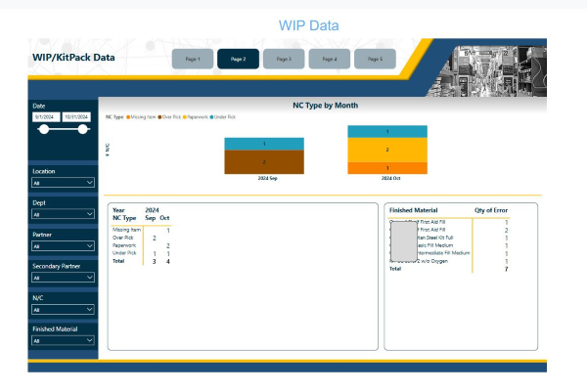Screen dimensions: 587x392
Task: Click the end date field 10/31/2024
Action: click(76, 117)
